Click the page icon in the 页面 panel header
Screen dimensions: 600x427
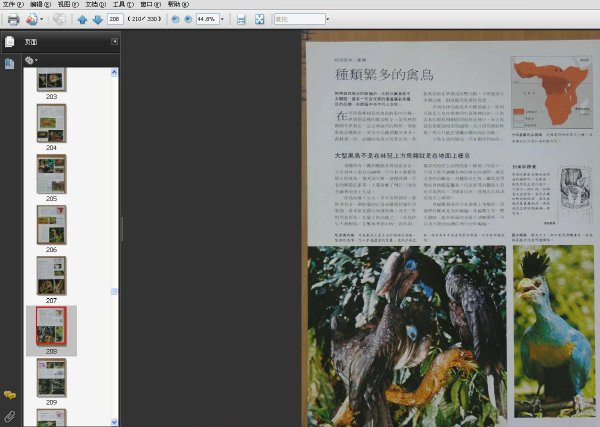[x=10, y=42]
